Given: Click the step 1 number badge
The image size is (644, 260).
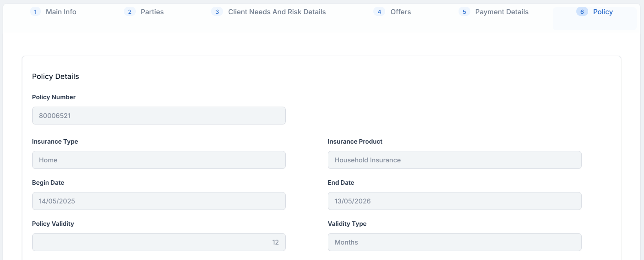Looking at the screenshot, I should pos(35,12).
